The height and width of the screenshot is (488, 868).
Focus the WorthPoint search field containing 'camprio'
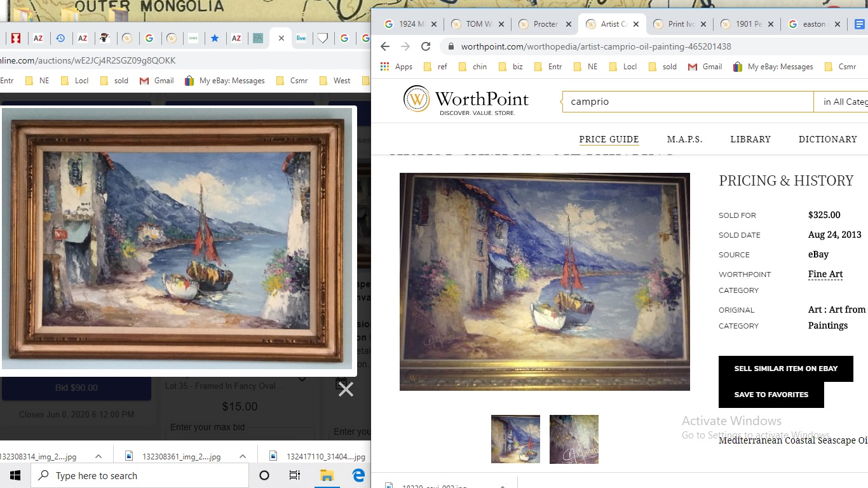click(688, 102)
